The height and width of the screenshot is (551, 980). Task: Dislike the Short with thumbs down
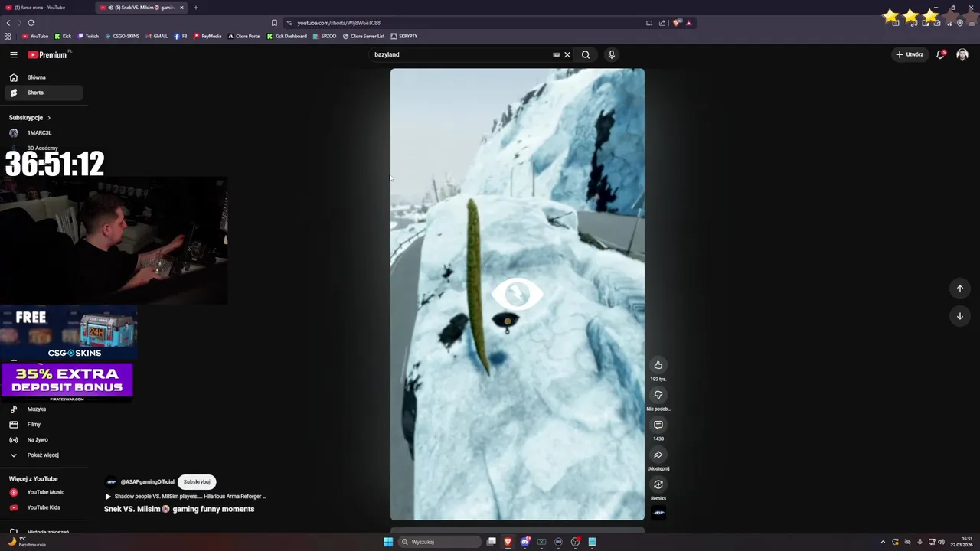(658, 395)
